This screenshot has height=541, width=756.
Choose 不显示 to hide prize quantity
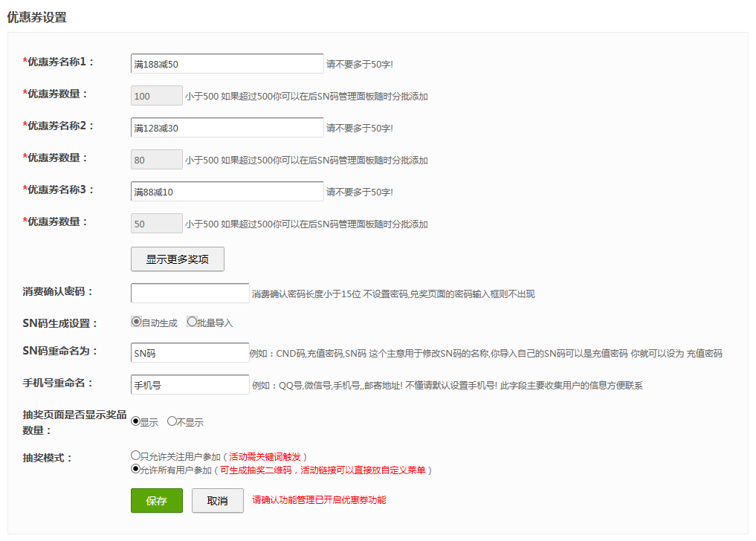pyautogui.click(x=172, y=421)
